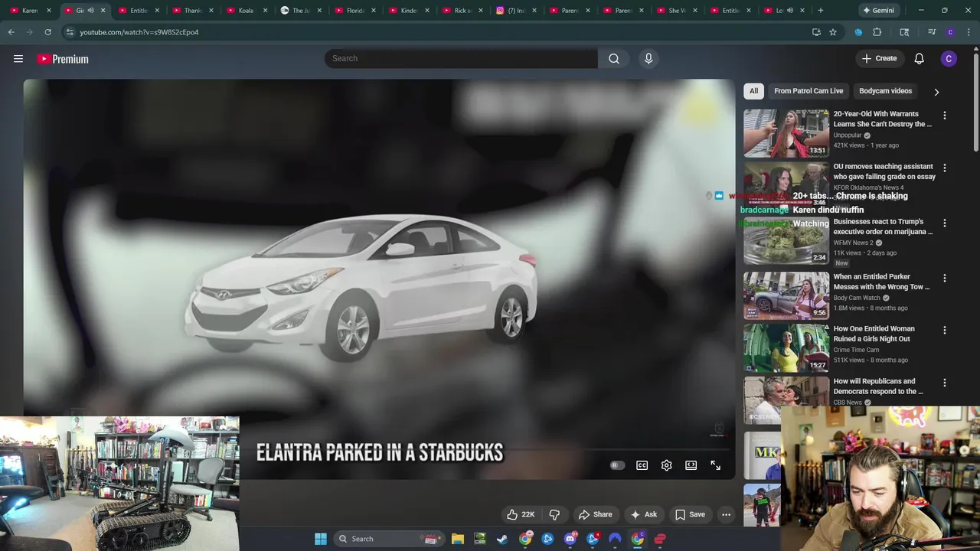Image resolution: width=980 pixels, height=551 pixels.
Task: Click the YouTube search input field
Action: coord(461,58)
